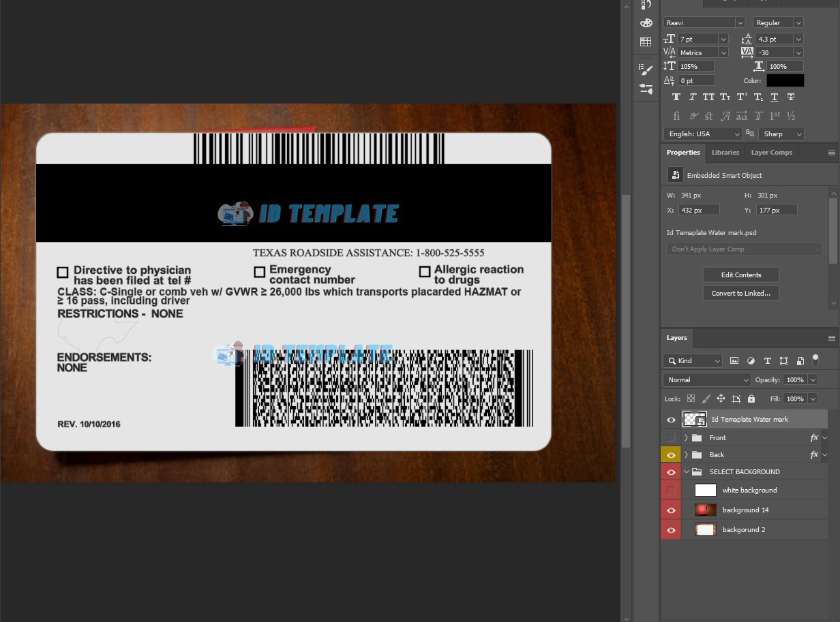
Task: Switch to the Properties tab
Action: [683, 153]
